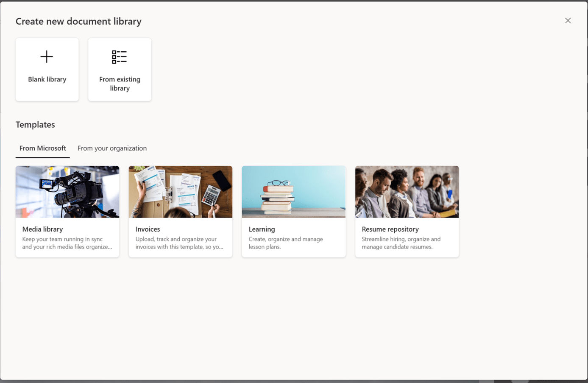Screen dimensions: 588x383
Task: Select the Resume repository template thumbnail image
Action: click(407, 191)
